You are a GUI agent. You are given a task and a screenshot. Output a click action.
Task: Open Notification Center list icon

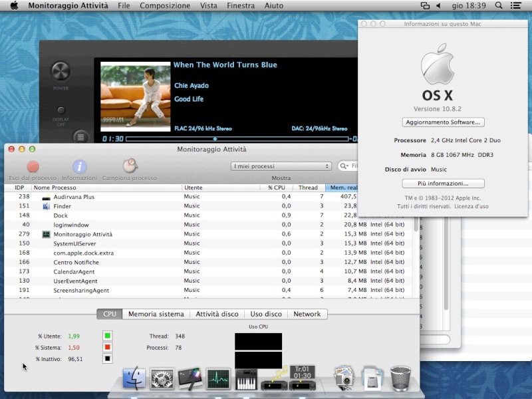[x=516, y=6]
